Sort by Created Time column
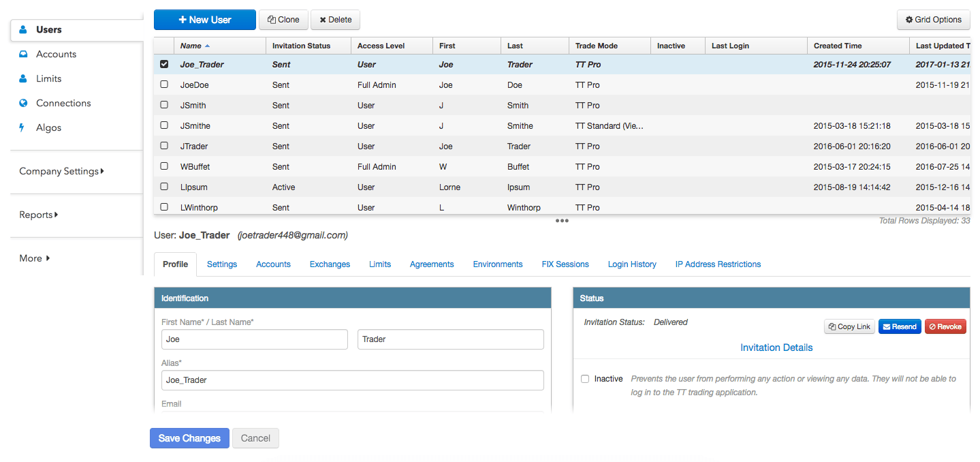Viewport: 980px width, 462px height. pos(858,46)
